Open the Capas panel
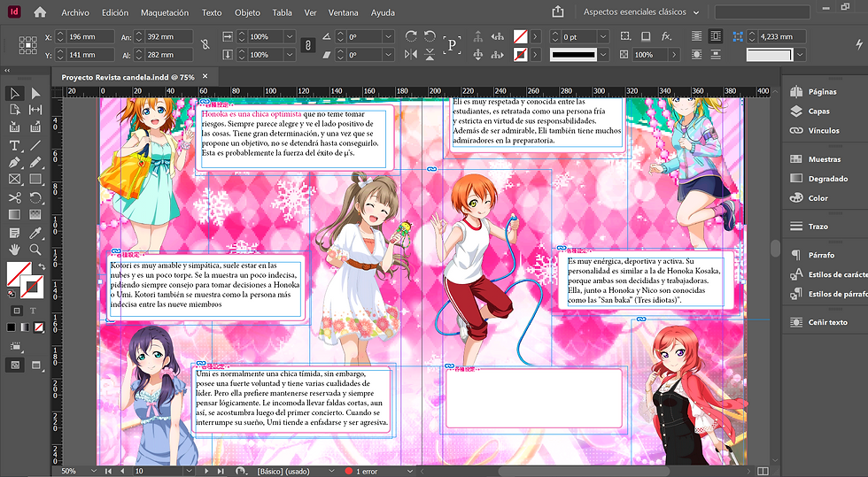 pos(818,112)
